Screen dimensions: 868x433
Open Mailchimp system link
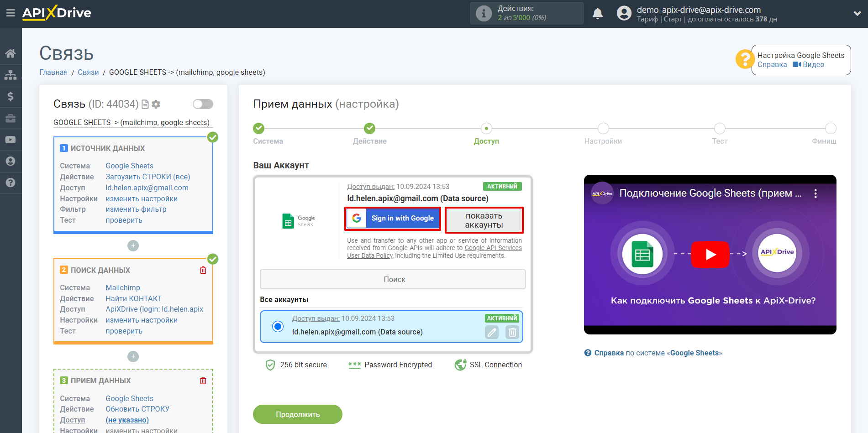click(x=123, y=288)
